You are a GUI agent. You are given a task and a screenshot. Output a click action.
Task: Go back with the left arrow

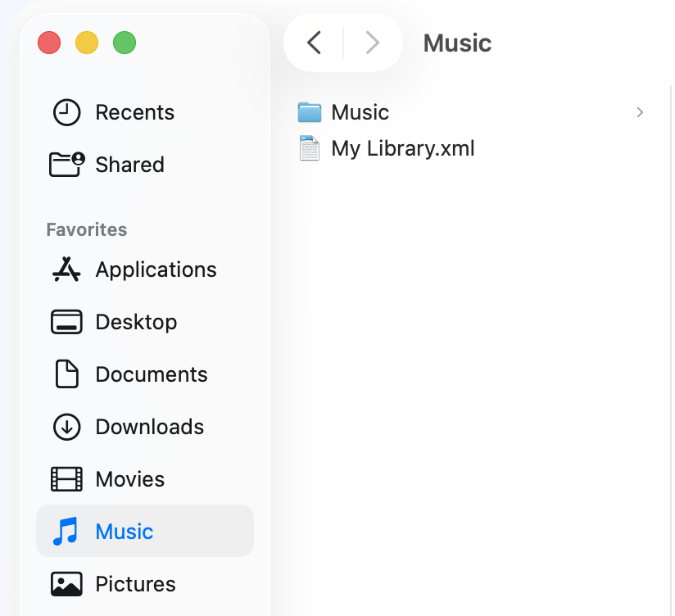coord(314,43)
